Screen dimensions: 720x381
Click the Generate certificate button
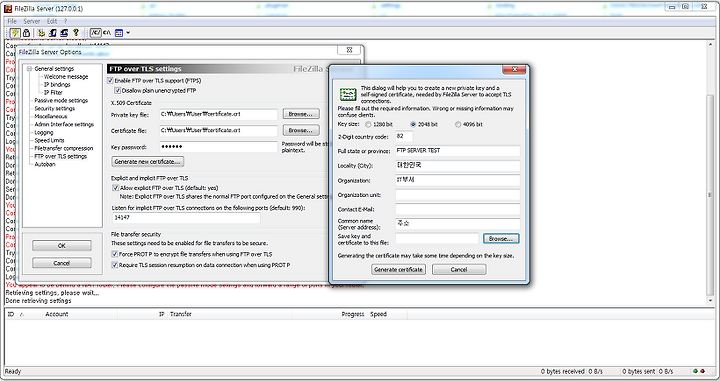pos(398,269)
